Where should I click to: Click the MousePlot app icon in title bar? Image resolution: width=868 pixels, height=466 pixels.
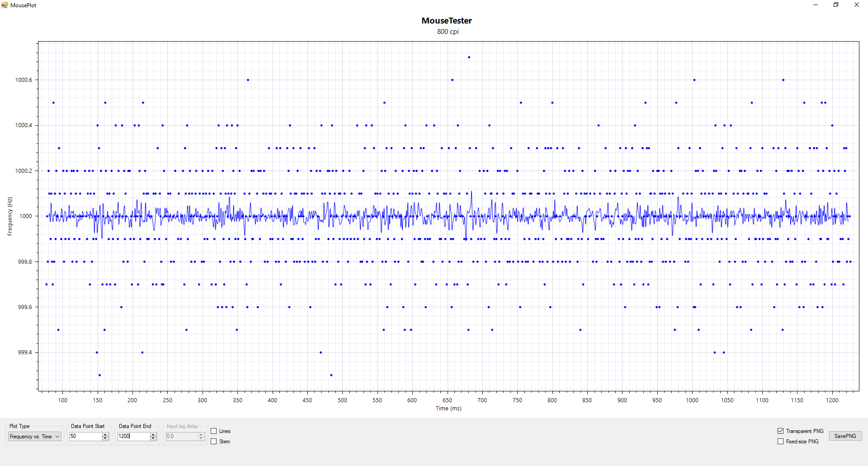pyautogui.click(x=5, y=5)
